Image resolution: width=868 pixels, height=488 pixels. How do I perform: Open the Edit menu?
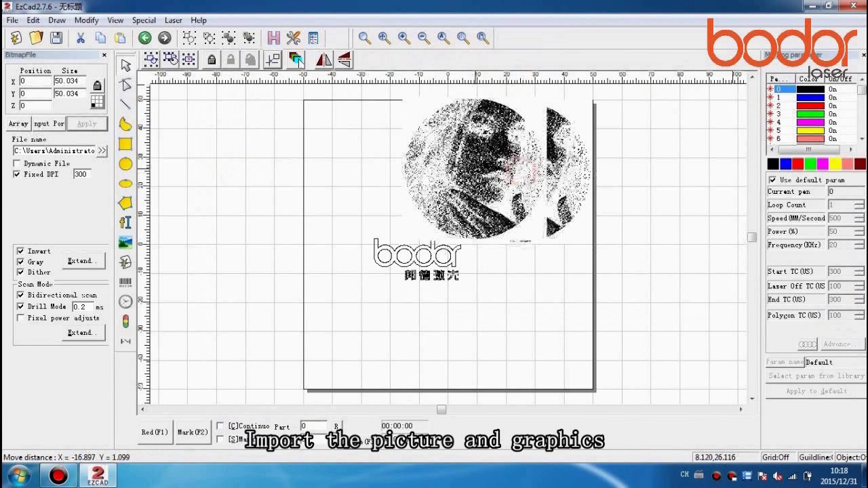[x=33, y=20]
